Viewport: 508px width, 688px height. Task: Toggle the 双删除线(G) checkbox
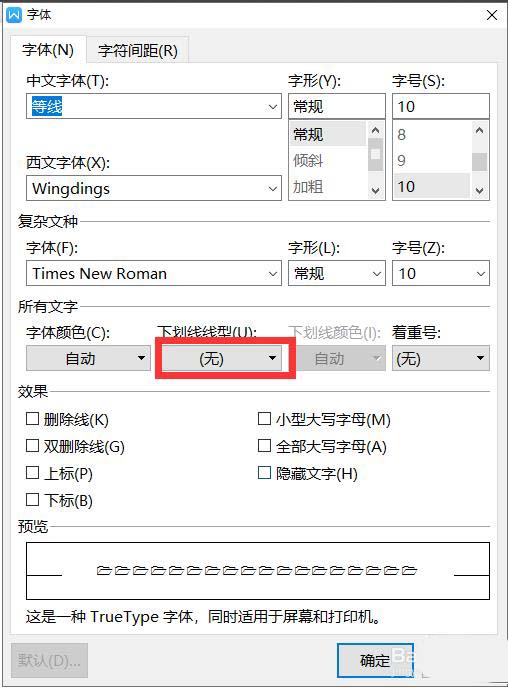tap(32, 446)
